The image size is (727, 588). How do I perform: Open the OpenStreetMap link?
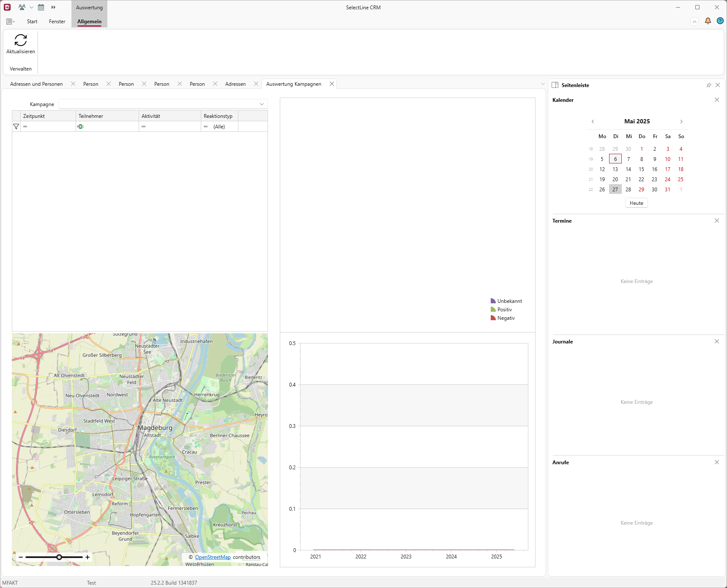[x=213, y=557]
